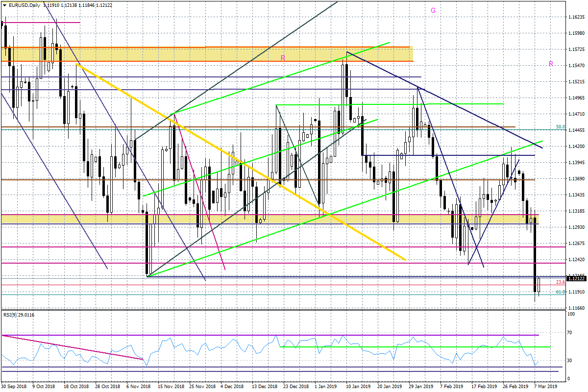Select the magenta descending RSI trendline
The height and width of the screenshot is (392, 588).
73,348
